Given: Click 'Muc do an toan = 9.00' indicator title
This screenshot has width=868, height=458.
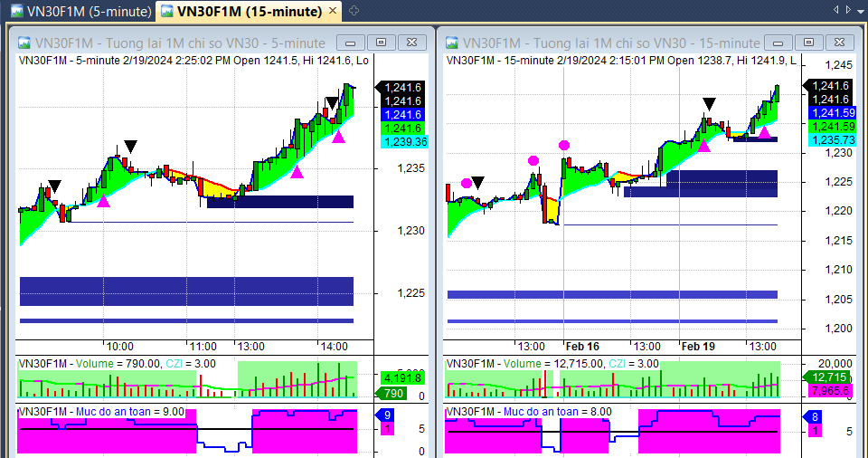Looking at the screenshot, I should (130, 412).
